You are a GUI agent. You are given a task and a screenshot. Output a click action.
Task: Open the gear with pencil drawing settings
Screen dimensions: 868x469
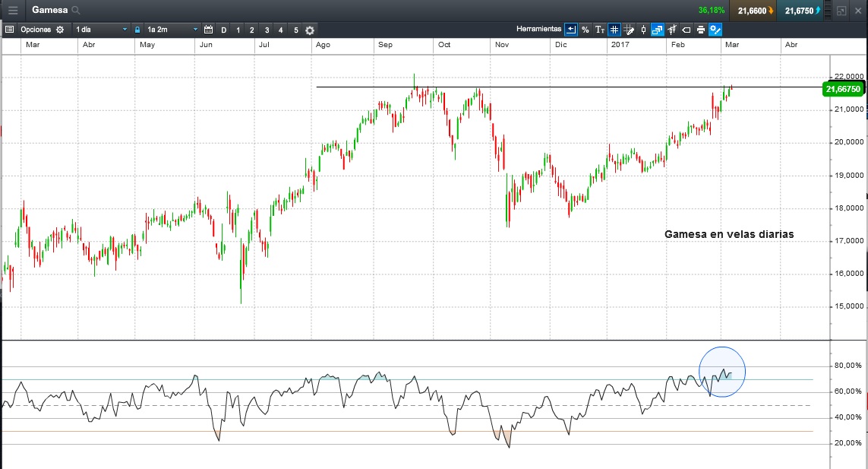click(715, 30)
